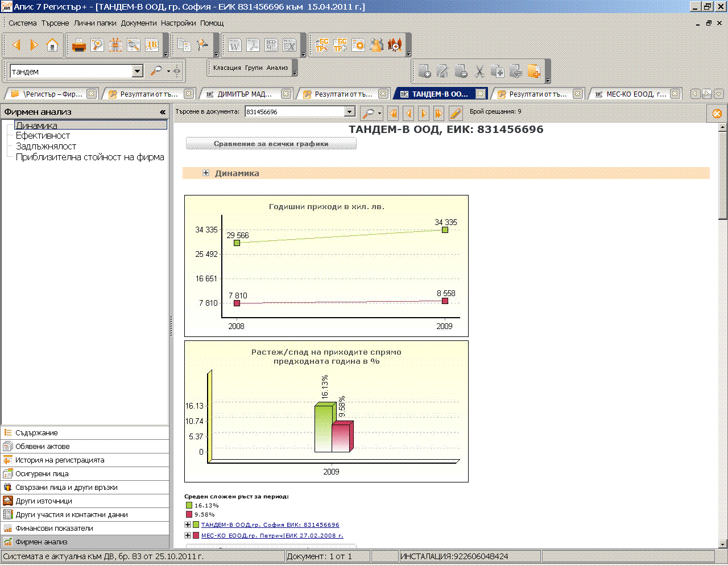Image resolution: width=728 pixels, height=566 pixels.
Task: Open the Осигурени лица sidebar section
Action: click(x=85, y=474)
